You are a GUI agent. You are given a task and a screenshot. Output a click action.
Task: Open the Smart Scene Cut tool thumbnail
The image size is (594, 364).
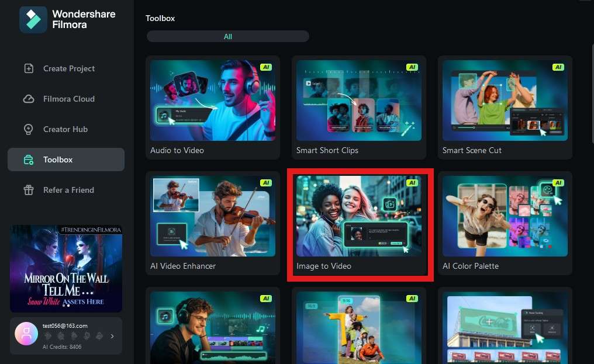coord(505,100)
